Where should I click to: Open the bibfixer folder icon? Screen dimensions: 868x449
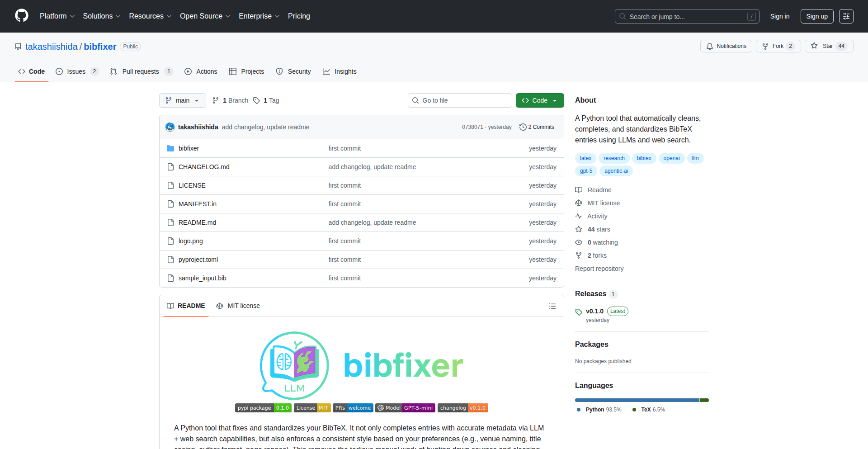pos(170,148)
